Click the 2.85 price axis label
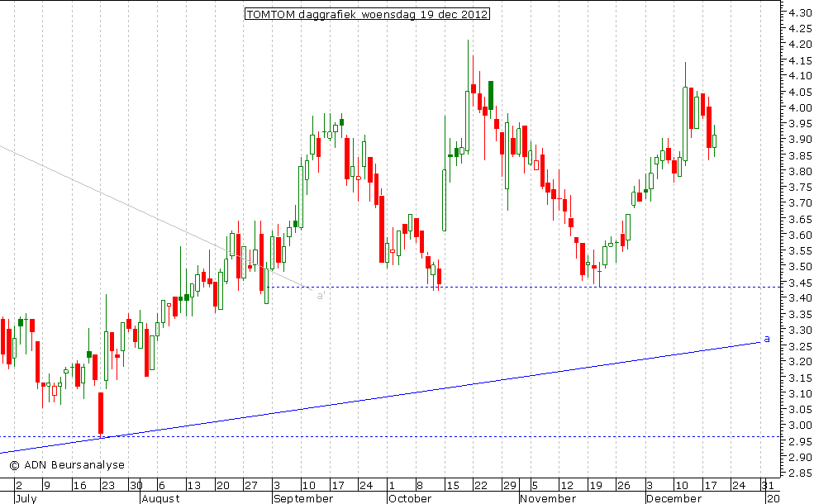Screen dimensions: 814x504 point(800,473)
